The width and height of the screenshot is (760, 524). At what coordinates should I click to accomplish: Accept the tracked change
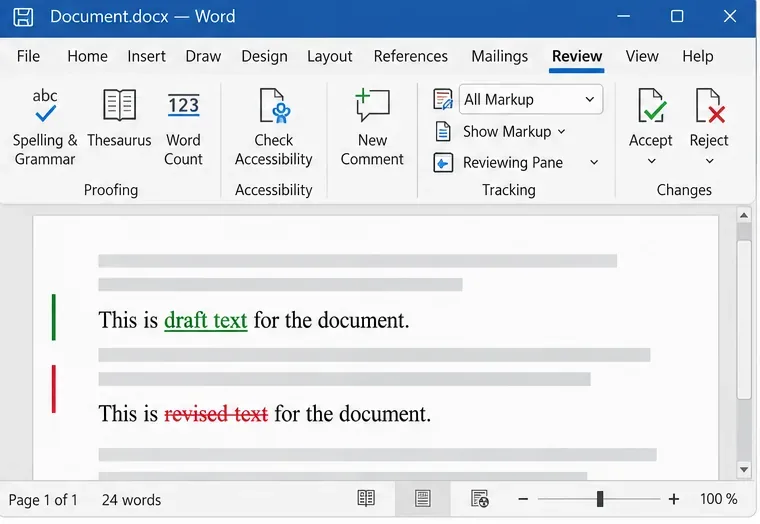click(x=650, y=117)
